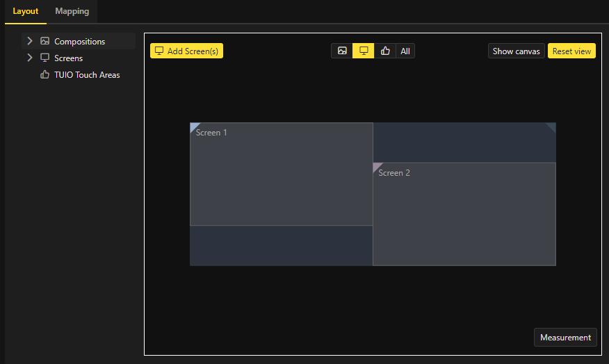The image size is (609, 364).
Task: Click the monitor icon on Add Screen(s) button
Action: 159,51
